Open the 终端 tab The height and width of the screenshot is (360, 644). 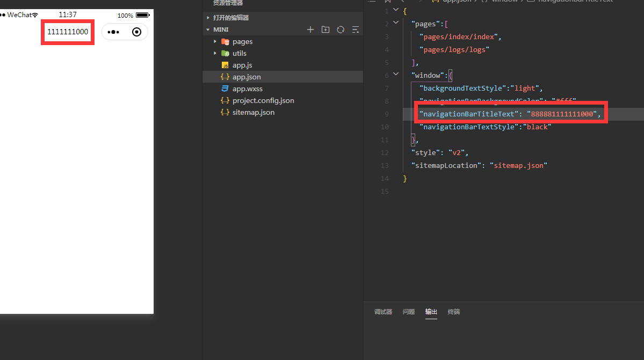453,312
